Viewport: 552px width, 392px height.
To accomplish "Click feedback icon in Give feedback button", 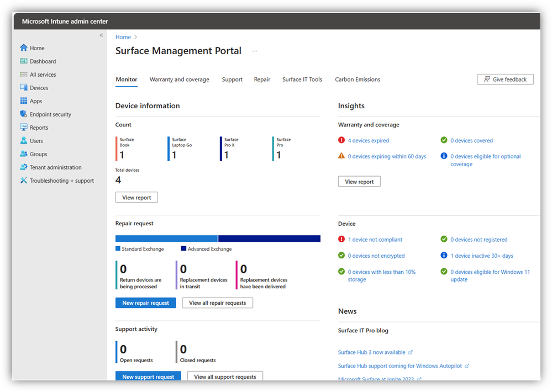I will coord(487,79).
